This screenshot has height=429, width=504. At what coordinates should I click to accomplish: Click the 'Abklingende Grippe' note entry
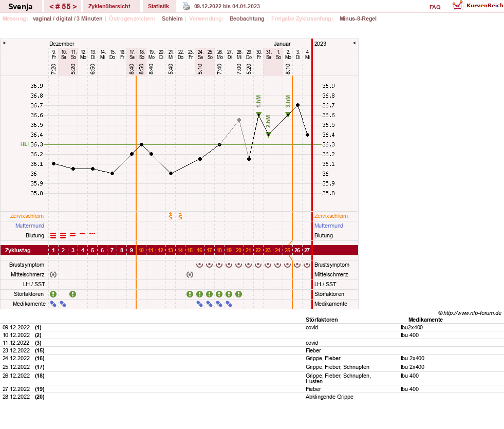(329, 397)
